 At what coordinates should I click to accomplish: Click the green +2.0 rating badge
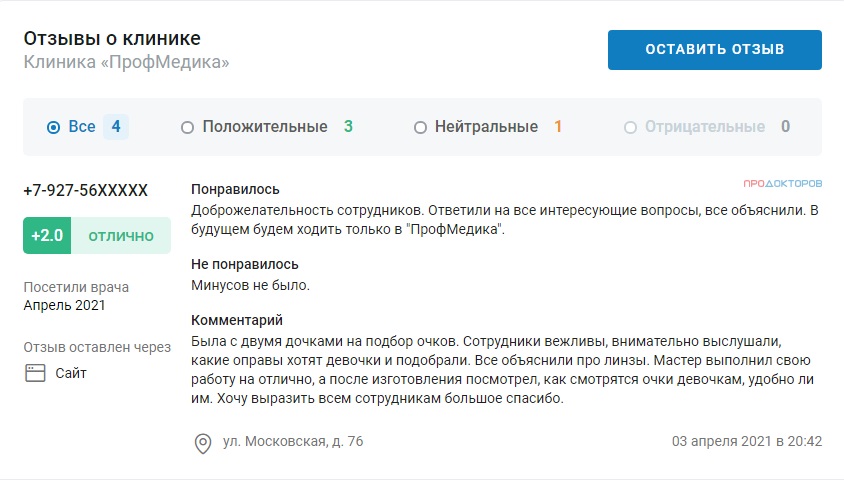point(47,236)
